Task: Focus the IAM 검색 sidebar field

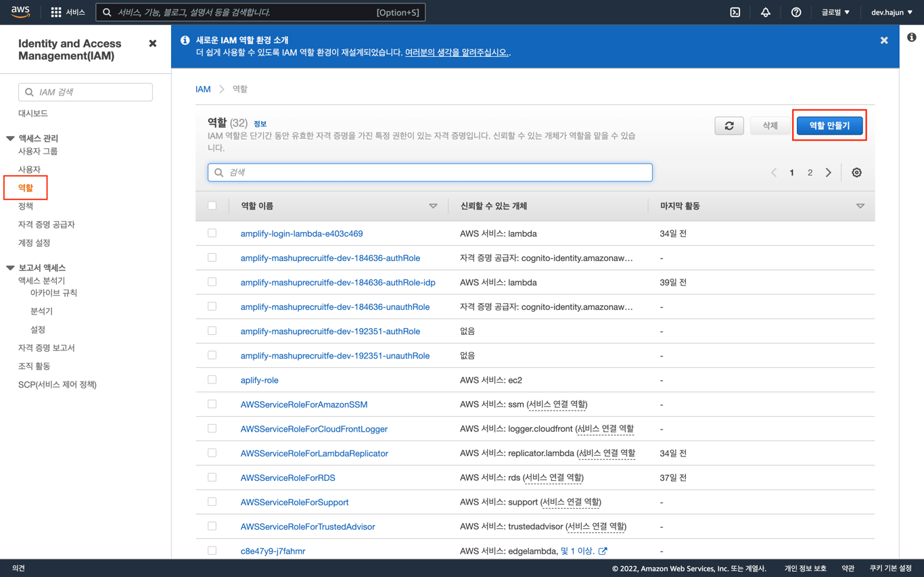Action: tap(85, 92)
